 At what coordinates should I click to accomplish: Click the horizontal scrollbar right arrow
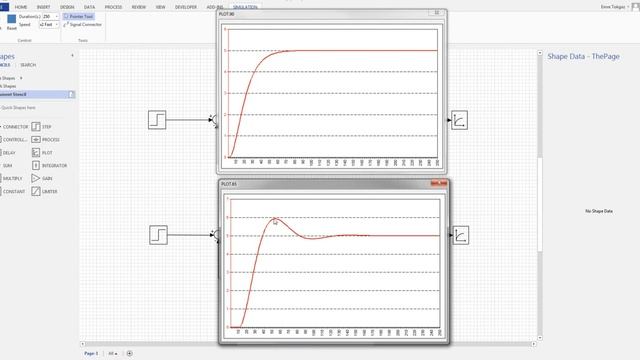533,344
